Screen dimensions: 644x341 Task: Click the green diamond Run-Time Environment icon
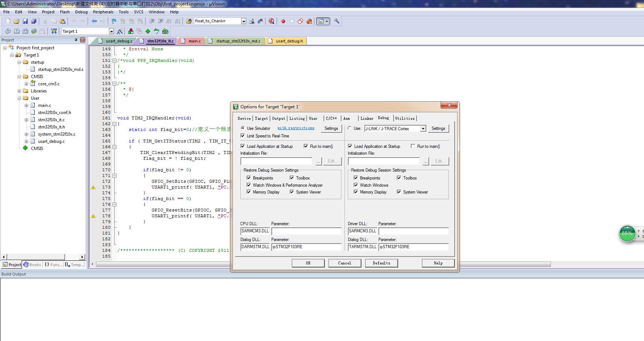tap(148, 31)
